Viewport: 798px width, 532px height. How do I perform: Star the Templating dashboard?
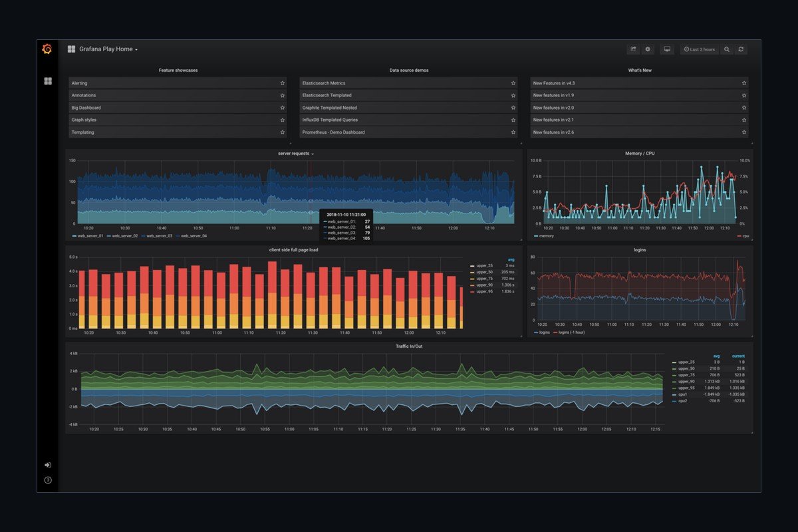click(282, 132)
